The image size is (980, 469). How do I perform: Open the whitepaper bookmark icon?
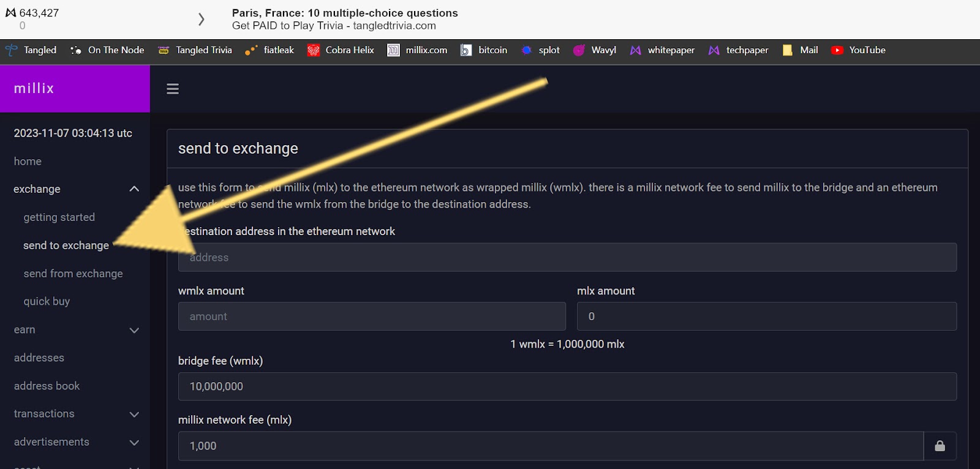(636, 50)
